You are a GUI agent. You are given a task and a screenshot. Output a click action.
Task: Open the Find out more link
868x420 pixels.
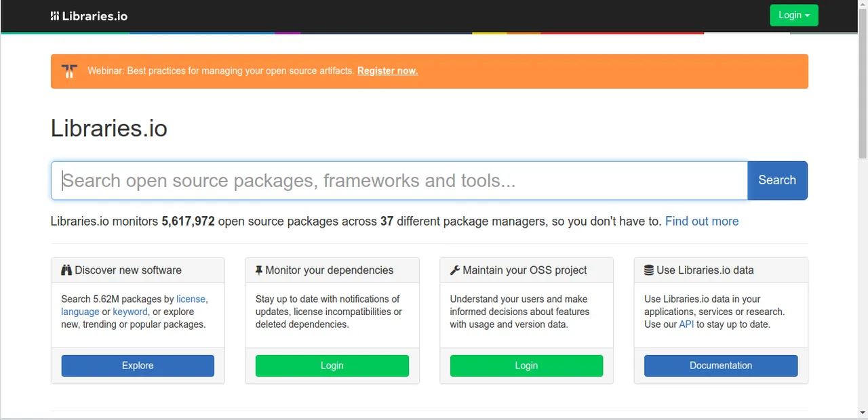pos(702,222)
